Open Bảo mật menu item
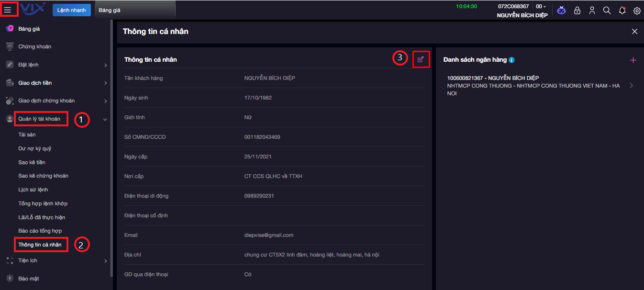The width and height of the screenshot is (644, 290). (x=28, y=279)
